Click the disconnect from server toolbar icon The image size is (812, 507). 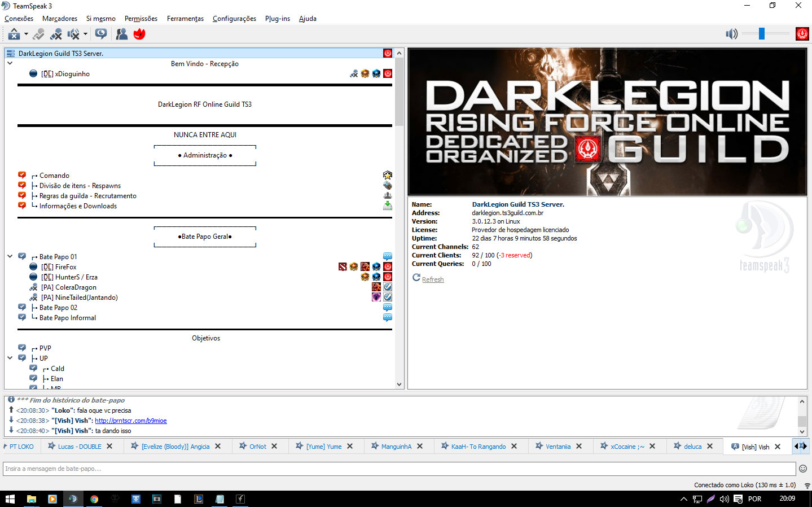[14, 34]
